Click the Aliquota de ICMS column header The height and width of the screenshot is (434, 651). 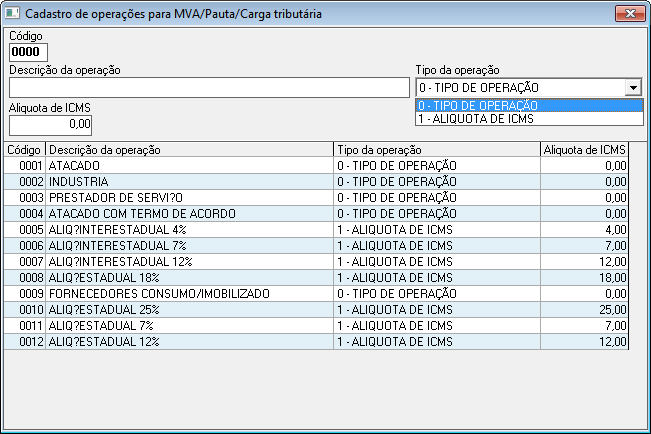[584, 149]
